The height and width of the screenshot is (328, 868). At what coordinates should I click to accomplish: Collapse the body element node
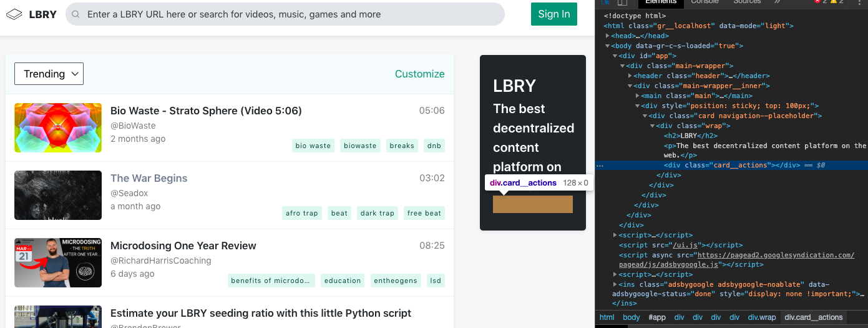[608, 46]
